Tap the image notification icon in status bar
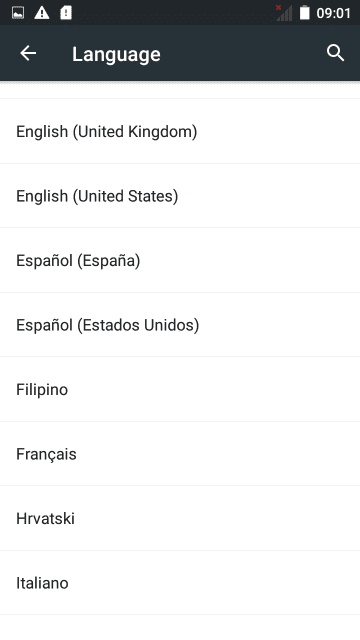Image resolution: width=360 pixels, height=640 pixels. coord(18,13)
